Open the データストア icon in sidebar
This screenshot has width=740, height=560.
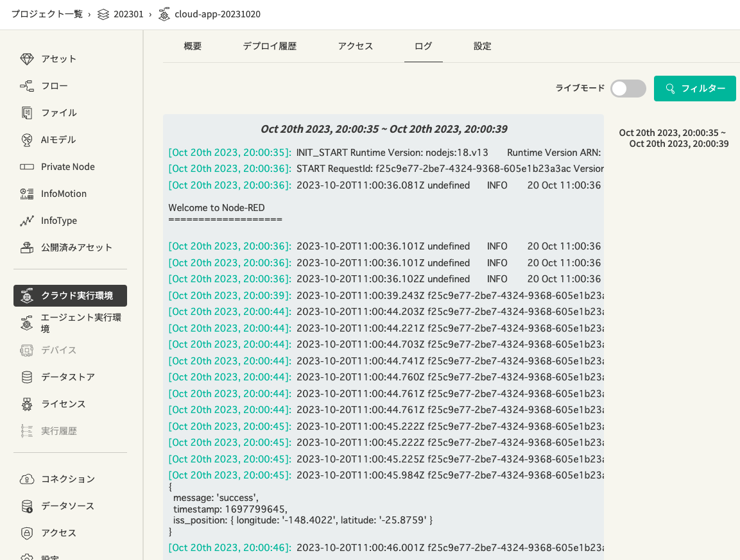27,377
